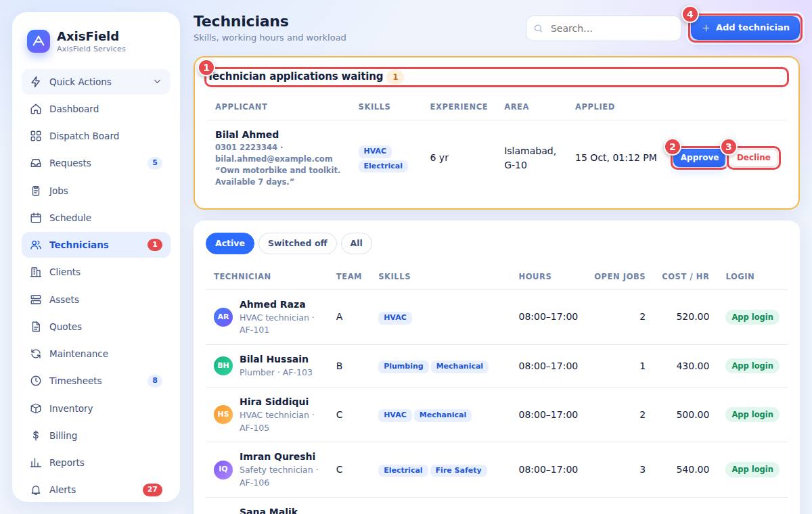
Task: Open Timesheets via the clock icon
Action: click(x=36, y=381)
